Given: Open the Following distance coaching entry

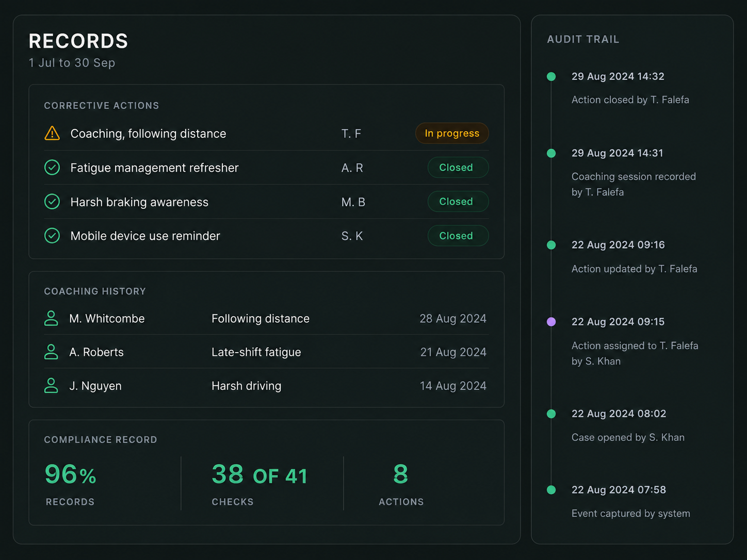Looking at the screenshot, I should [266, 318].
